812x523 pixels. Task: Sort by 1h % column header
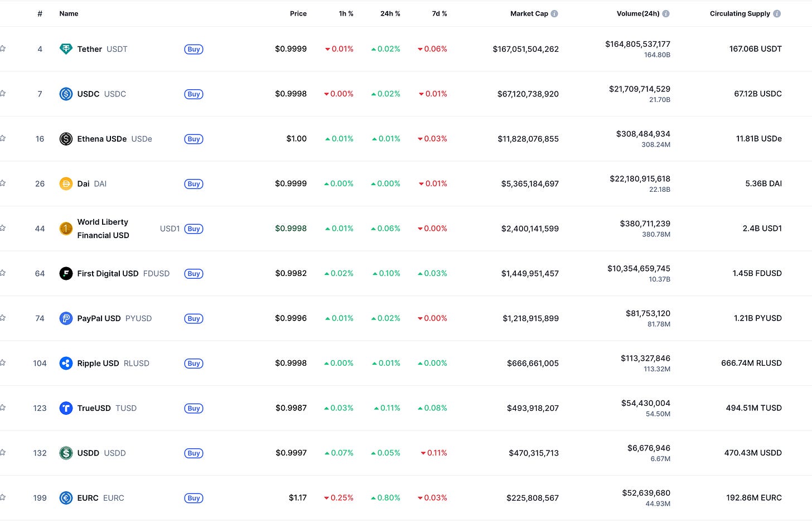pyautogui.click(x=346, y=14)
